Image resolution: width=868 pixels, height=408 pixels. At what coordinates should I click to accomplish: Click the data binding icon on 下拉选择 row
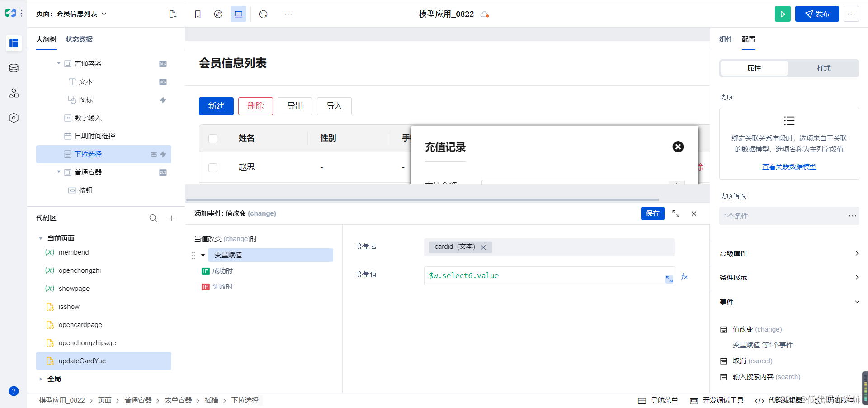154,154
